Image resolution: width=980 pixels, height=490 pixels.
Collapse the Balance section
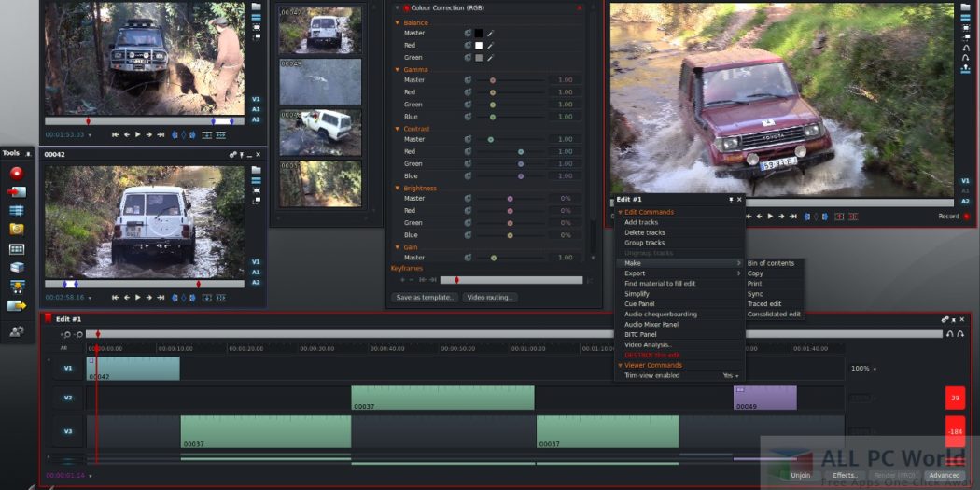[x=397, y=22]
